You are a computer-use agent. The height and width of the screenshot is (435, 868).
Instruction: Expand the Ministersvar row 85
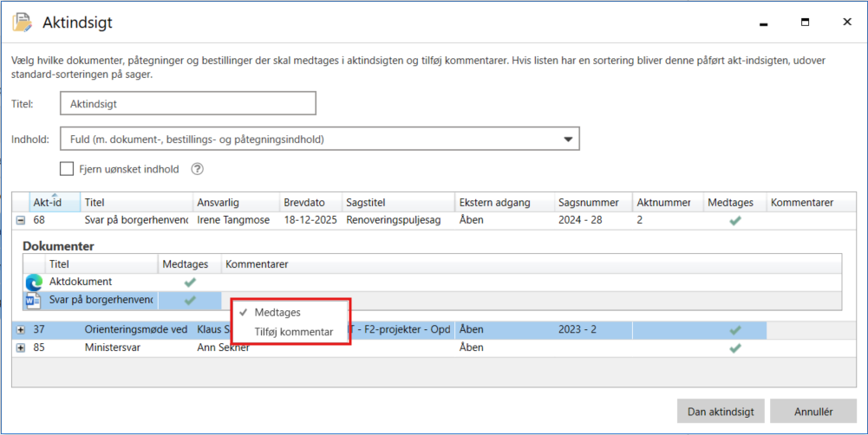point(20,347)
